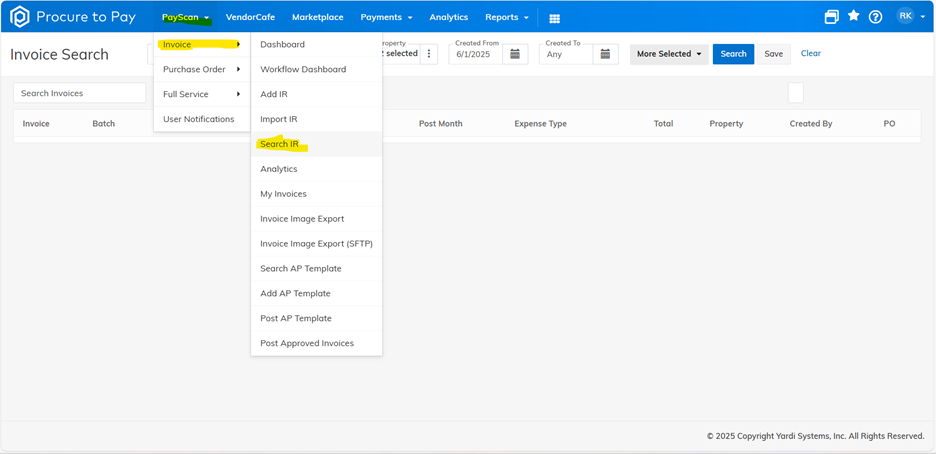This screenshot has height=454, width=936.
Task: Select Dashboard from Invoice submenu
Action: (x=316, y=45)
